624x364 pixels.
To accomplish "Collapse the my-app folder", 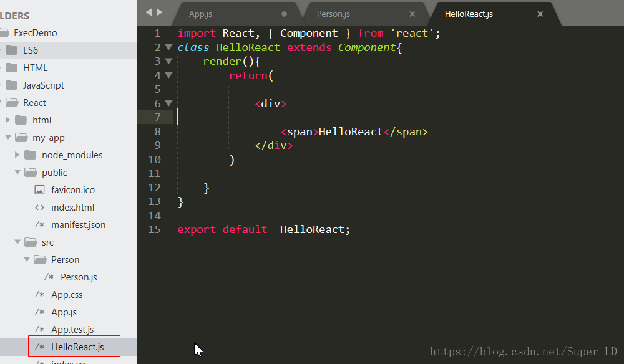I will [x=8, y=137].
